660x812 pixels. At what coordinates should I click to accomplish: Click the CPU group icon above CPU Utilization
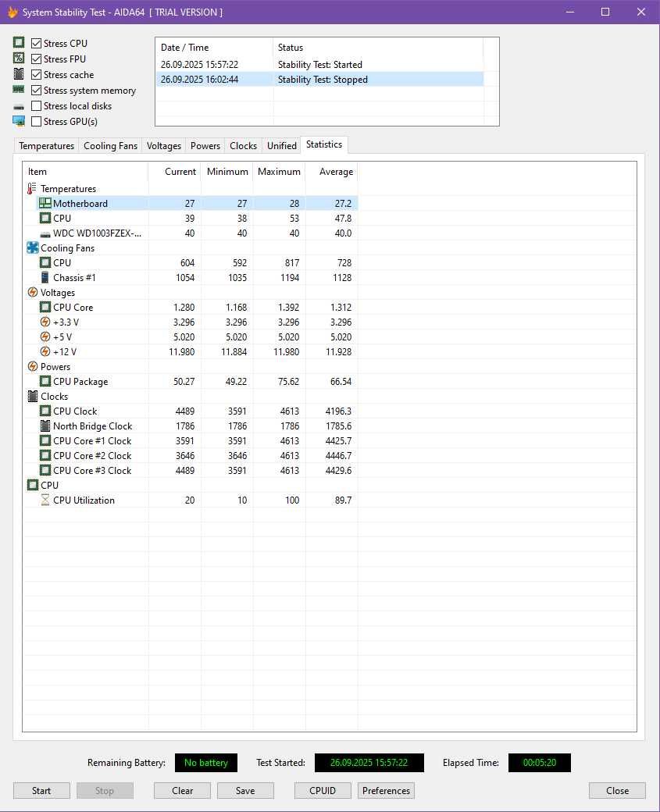(33, 485)
